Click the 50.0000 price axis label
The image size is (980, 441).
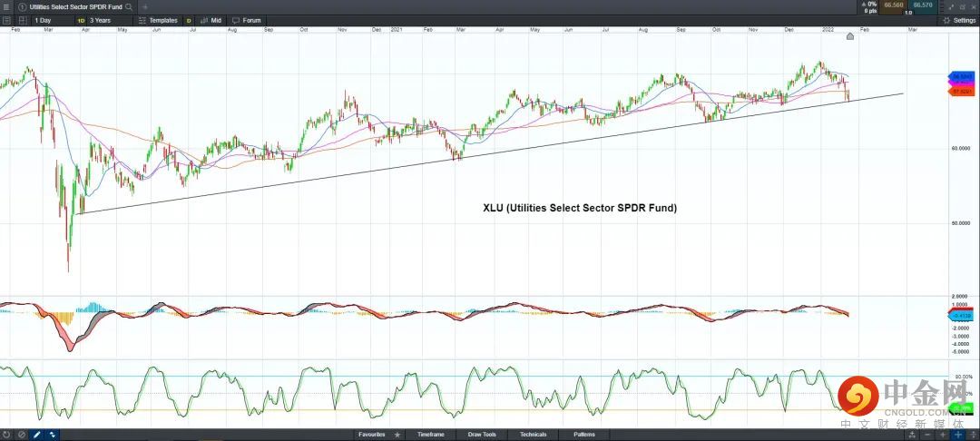pos(961,223)
